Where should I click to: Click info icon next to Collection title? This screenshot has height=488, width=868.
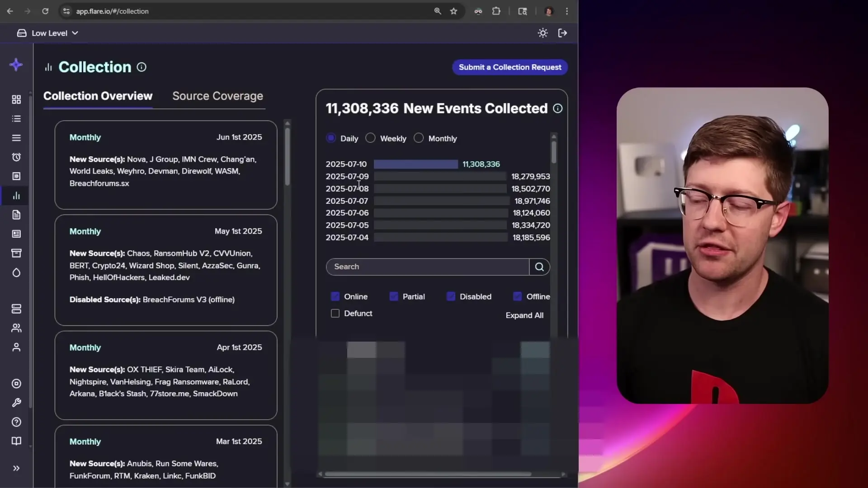pyautogui.click(x=142, y=67)
